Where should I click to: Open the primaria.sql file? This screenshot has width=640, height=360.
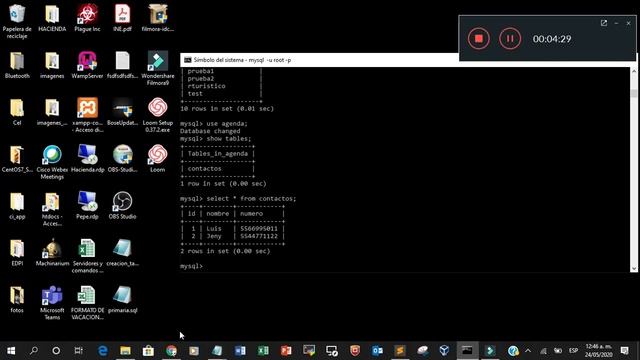pyautogui.click(x=122, y=300)
